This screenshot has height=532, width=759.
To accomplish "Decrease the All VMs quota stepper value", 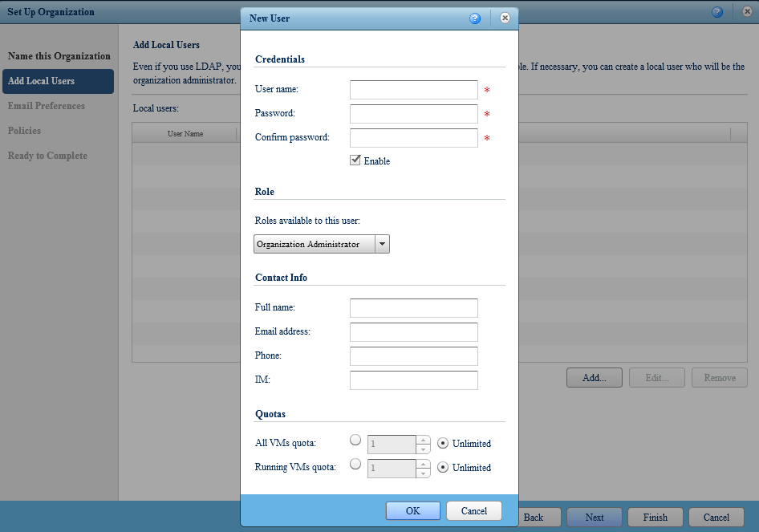I will click(x=423, y=449).
